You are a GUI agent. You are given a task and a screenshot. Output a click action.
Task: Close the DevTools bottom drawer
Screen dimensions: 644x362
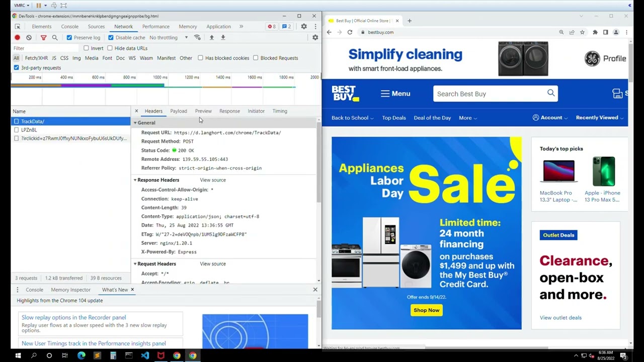[x=315, y=290]
